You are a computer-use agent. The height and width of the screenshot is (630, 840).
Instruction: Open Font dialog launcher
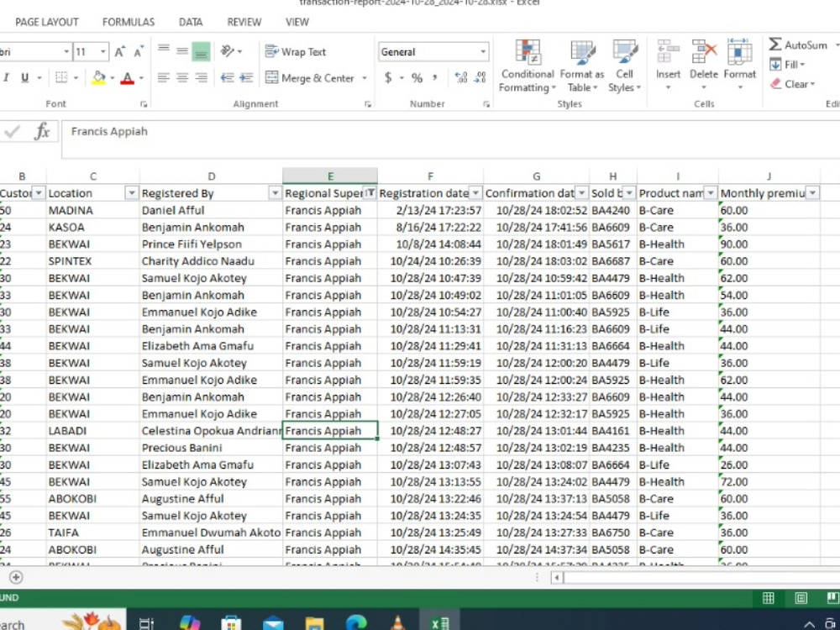tap(144, 104)
